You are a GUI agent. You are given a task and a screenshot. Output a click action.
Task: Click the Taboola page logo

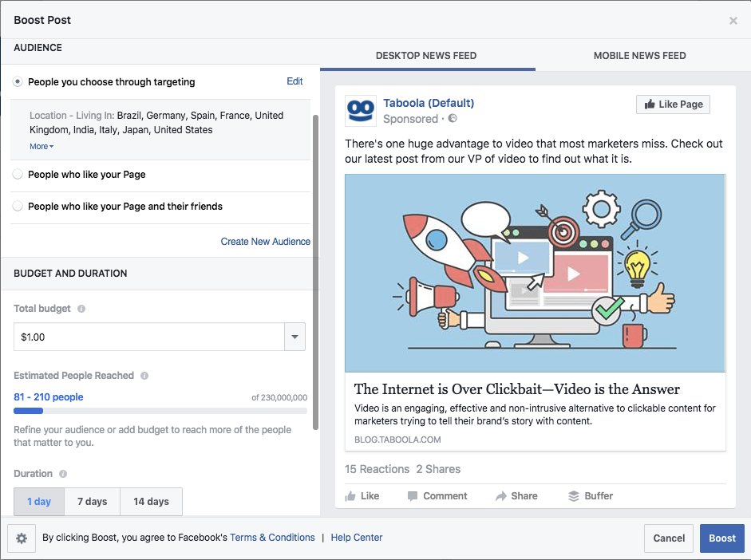(x=361, y=111)
